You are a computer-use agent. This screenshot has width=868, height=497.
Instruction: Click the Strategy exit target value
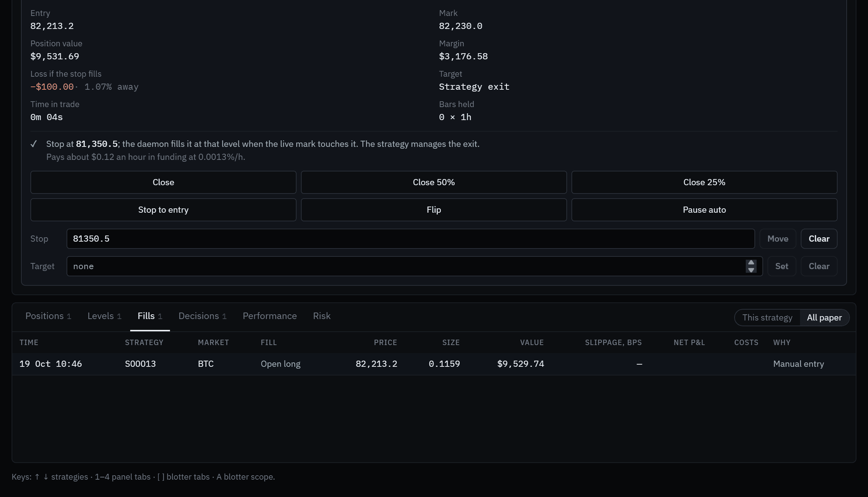(x=474, y=87)
